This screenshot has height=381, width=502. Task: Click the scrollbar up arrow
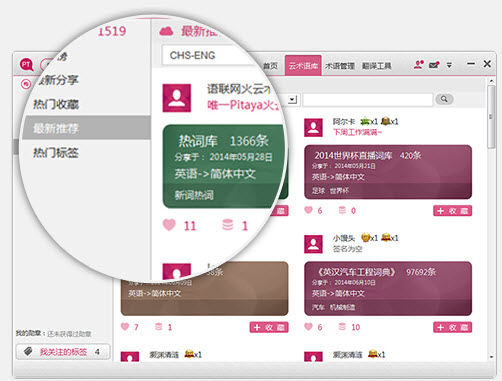[x=491, y=81]
